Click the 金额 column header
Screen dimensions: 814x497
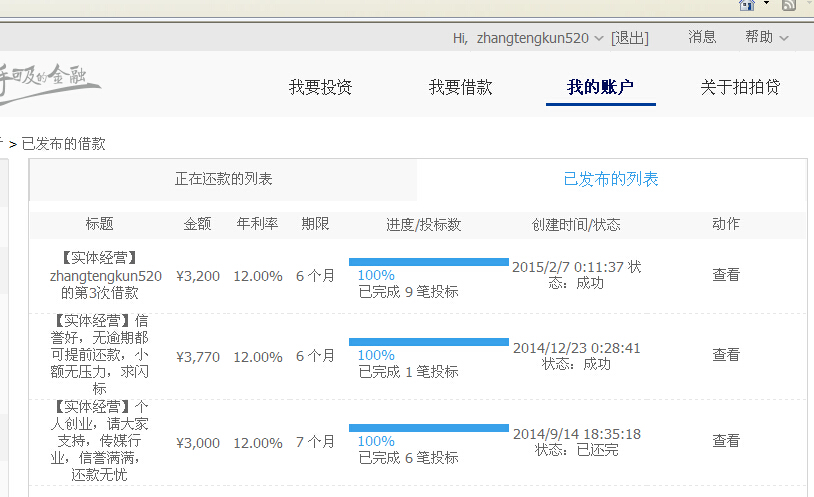tap(197, 224)
